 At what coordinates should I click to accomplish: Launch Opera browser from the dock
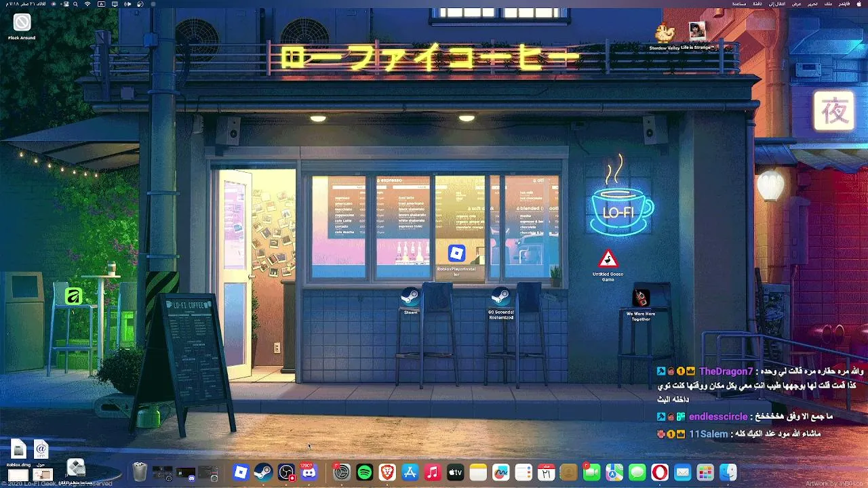tap(660, 472)
